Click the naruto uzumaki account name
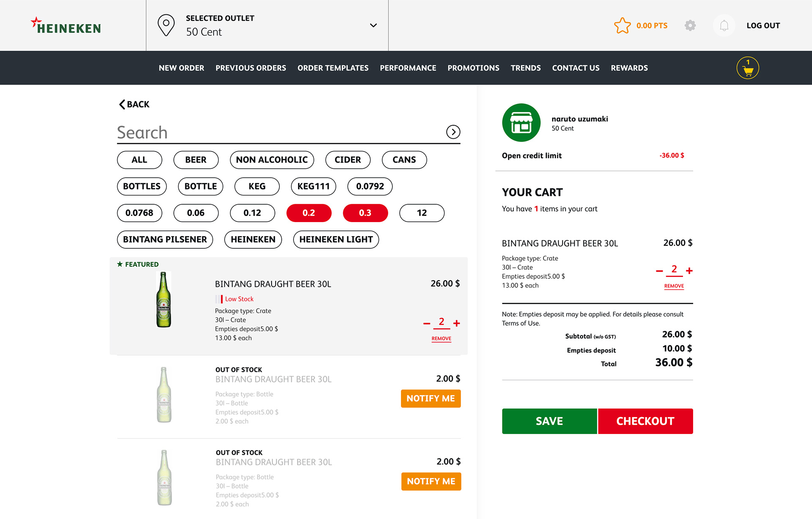The width and height of the screenshot is (812, 519). [580, 119]
